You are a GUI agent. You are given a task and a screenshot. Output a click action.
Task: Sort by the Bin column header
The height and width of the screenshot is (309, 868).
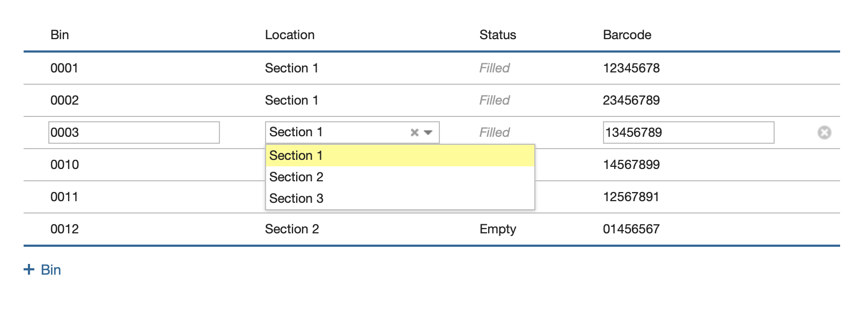point(60,35)
